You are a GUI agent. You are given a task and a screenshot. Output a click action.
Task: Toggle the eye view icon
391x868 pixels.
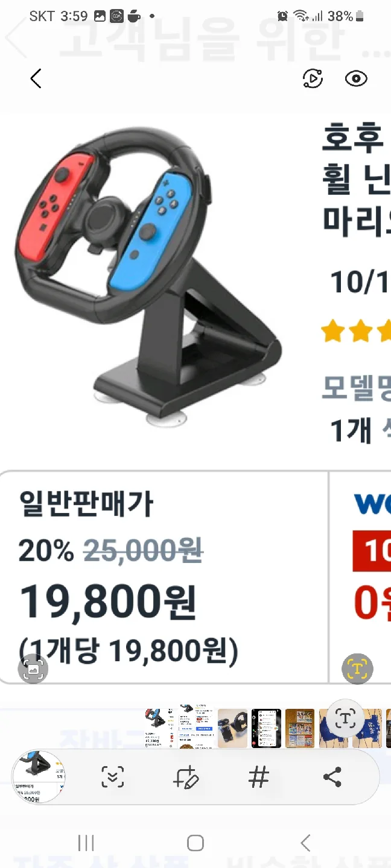click(356, 78)
